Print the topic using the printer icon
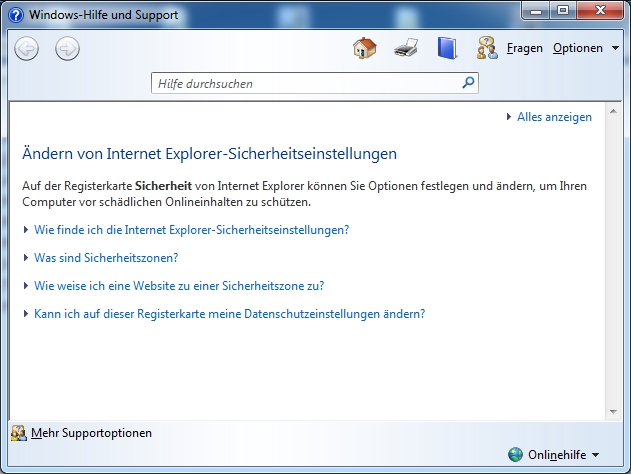 (406, 48)
